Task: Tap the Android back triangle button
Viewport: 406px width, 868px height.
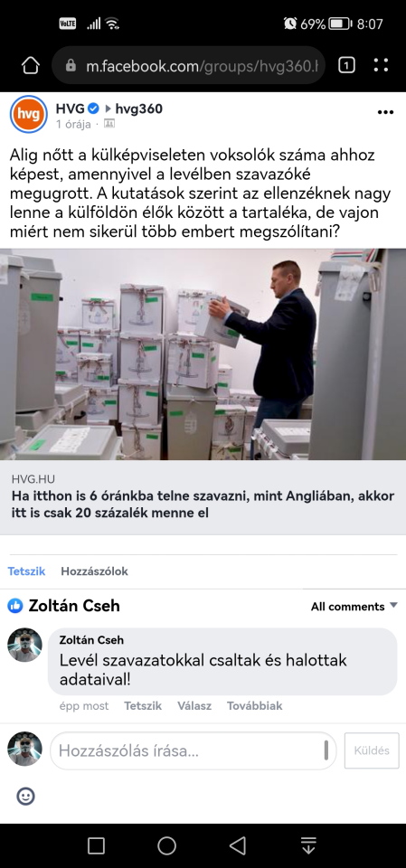Action: pyautogui.click(x=238, y=845)
